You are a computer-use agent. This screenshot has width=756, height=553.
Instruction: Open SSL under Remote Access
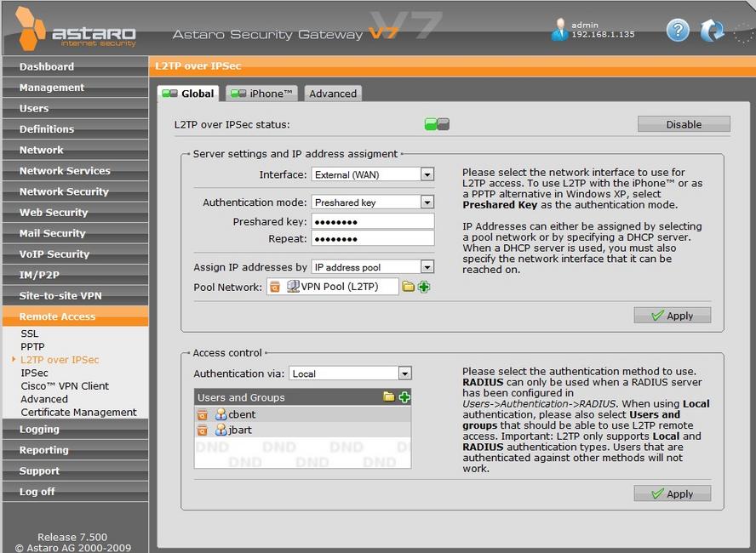(x=29, y=334)
